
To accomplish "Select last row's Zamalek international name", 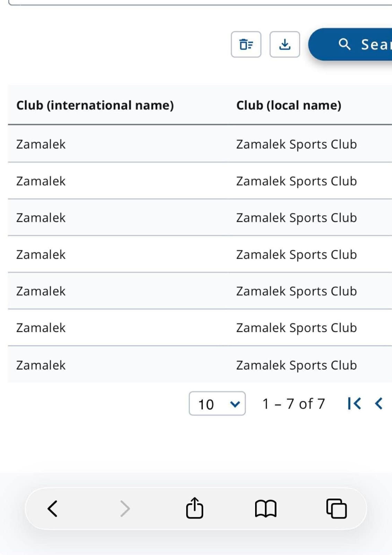I will click(41, 365).
